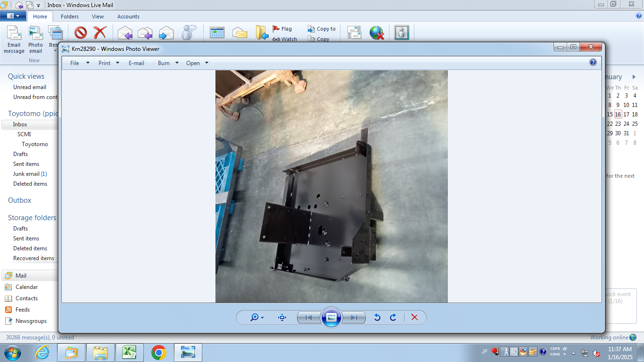This screenshot has height=362, width=644.
Task: Switch to the Folders ribbon tab
Action: 70,16
